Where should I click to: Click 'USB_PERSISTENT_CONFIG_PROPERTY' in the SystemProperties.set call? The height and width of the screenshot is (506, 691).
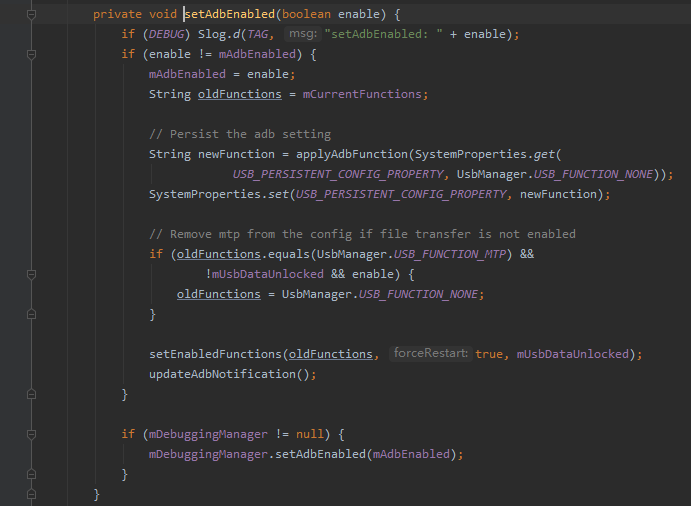pos(401,194)
